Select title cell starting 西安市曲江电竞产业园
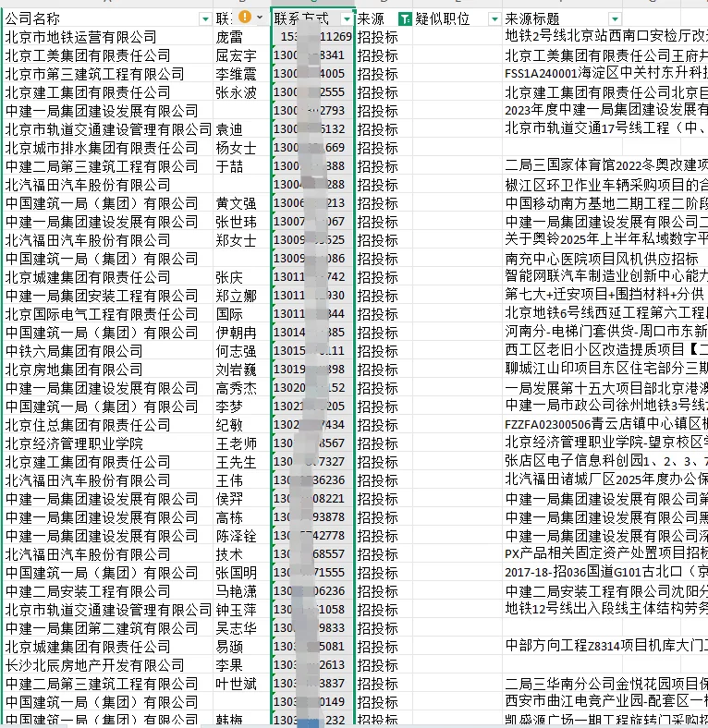Screen dimensions: 708x728 click(x=605, y=701)
